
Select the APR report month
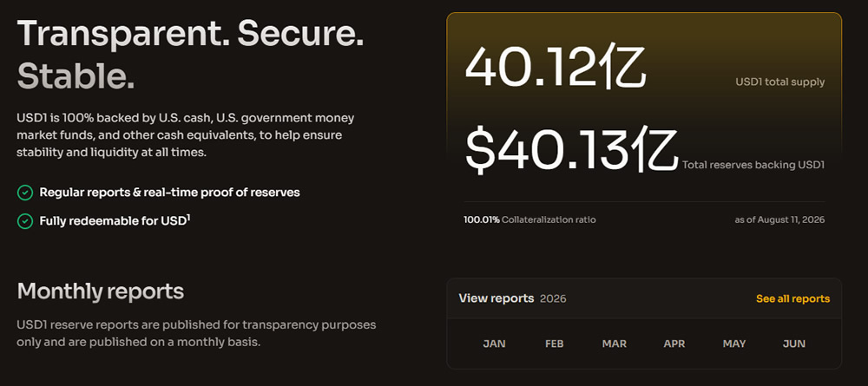[674, 343]
